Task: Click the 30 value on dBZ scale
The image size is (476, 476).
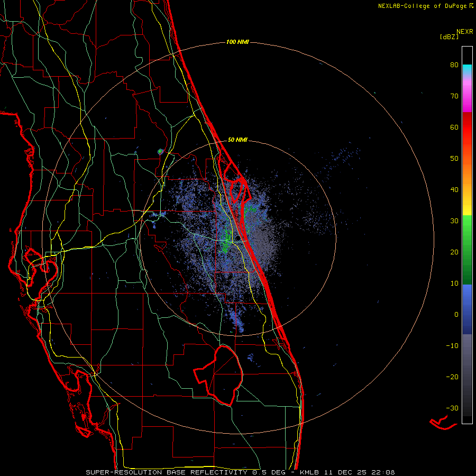Action: (x=454, y=221)
